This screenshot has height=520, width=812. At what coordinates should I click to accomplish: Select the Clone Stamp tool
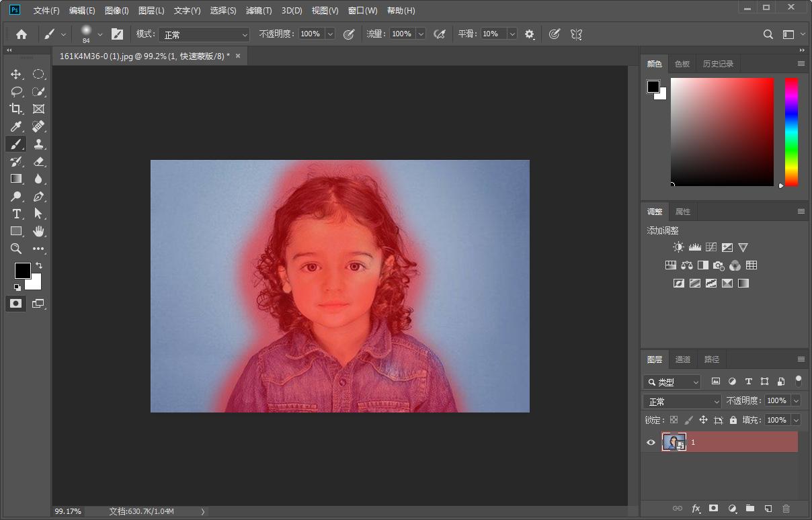tap(39, 144)
